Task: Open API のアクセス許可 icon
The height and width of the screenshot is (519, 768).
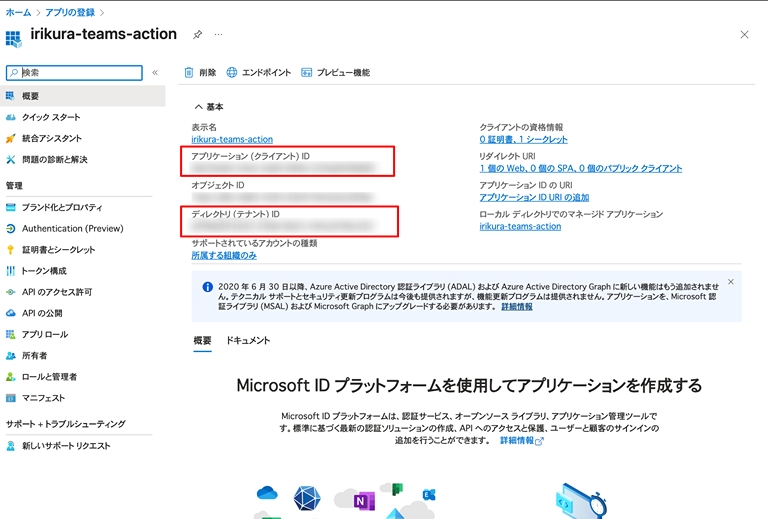Action: [x=10, y=292]
